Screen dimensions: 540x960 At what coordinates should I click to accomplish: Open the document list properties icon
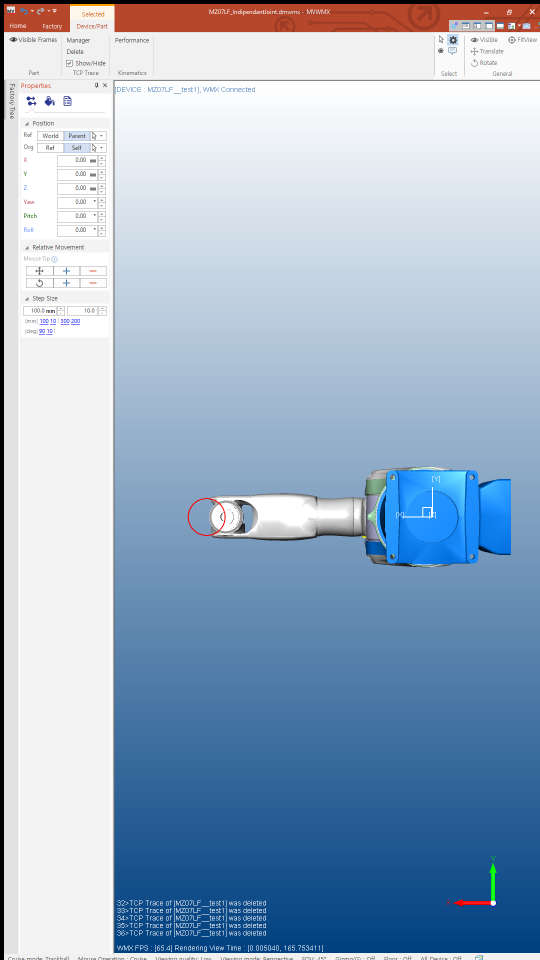coord(67,102)
